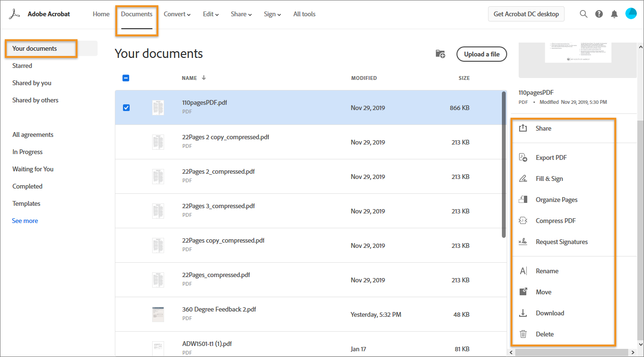Click the Request Signatures icon
Viewport: 644px width, 357px height.
click(523, 242)
